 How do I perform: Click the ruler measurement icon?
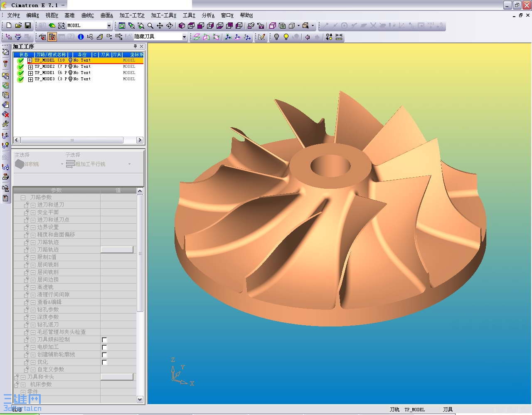[339, 37]
